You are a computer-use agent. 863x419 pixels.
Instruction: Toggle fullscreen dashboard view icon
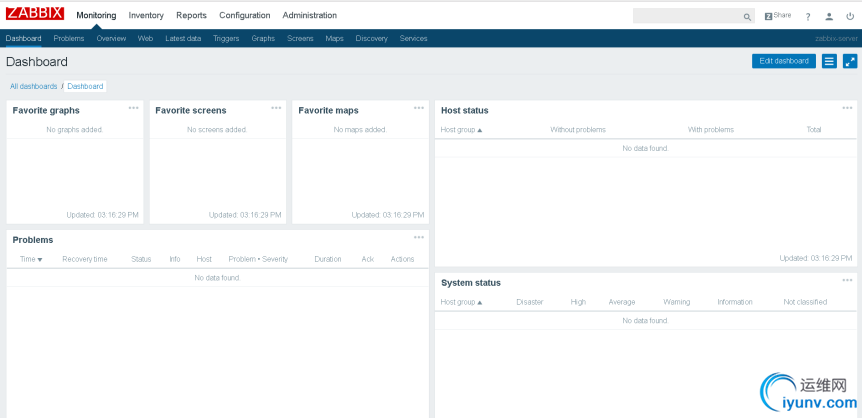pos(850,61)
